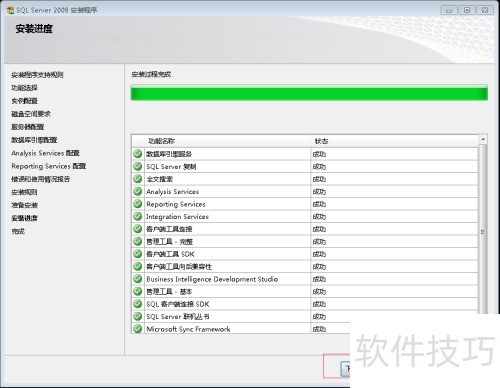Click 成功 status for Business Intelligence Development Studio
Screen dimensions: 500x388
click(x=319, y=279)
